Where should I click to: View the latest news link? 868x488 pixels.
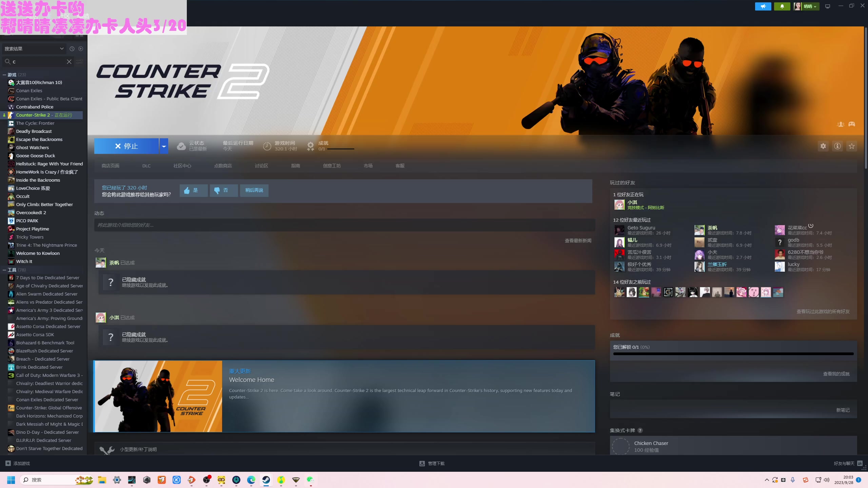578,241
